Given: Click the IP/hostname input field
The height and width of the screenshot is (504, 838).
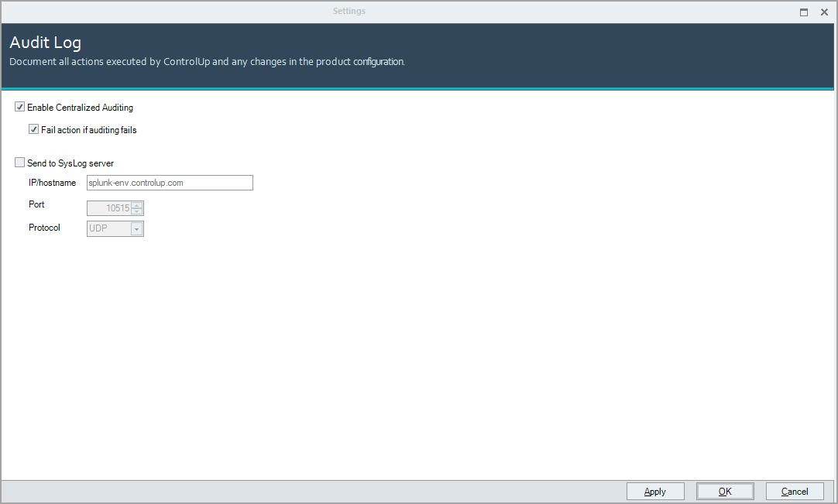Looking at the screenshot, I should point(170,183).
